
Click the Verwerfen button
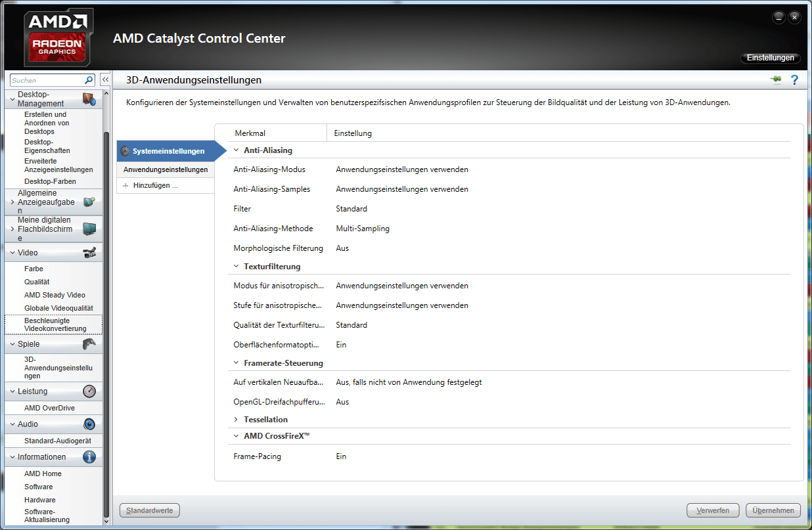(713, 510)
